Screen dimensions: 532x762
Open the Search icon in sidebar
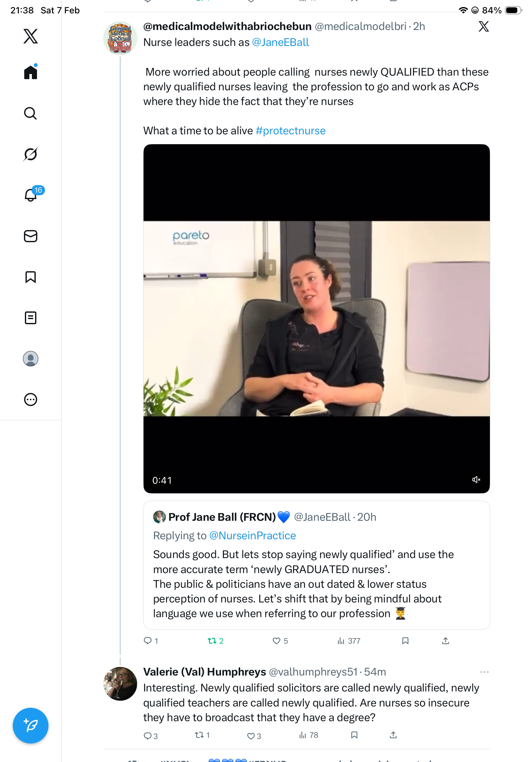[x=31, y=114]
